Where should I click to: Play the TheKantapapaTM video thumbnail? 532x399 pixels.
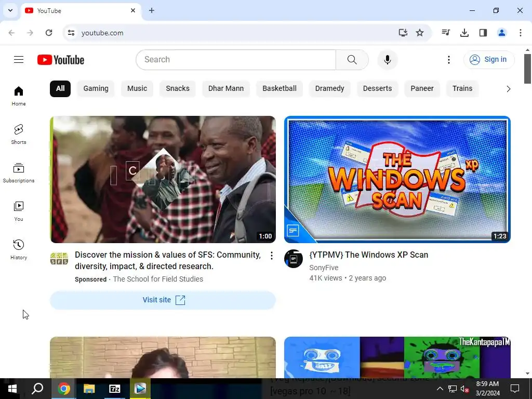(x=397, y=357)
